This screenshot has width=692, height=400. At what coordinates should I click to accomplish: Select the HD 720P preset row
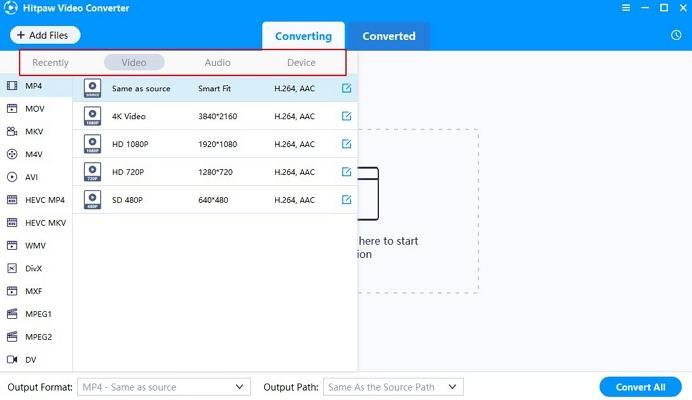click(x=215, y=172)
